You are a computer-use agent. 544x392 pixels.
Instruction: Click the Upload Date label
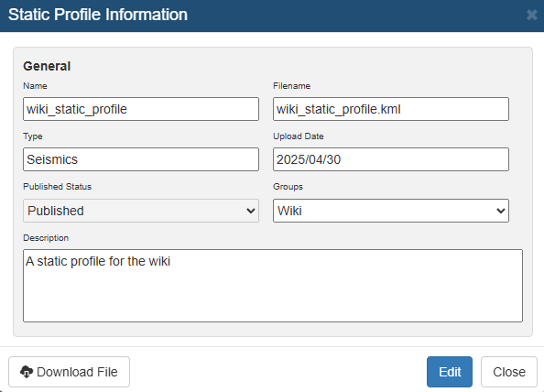(299, 136)
